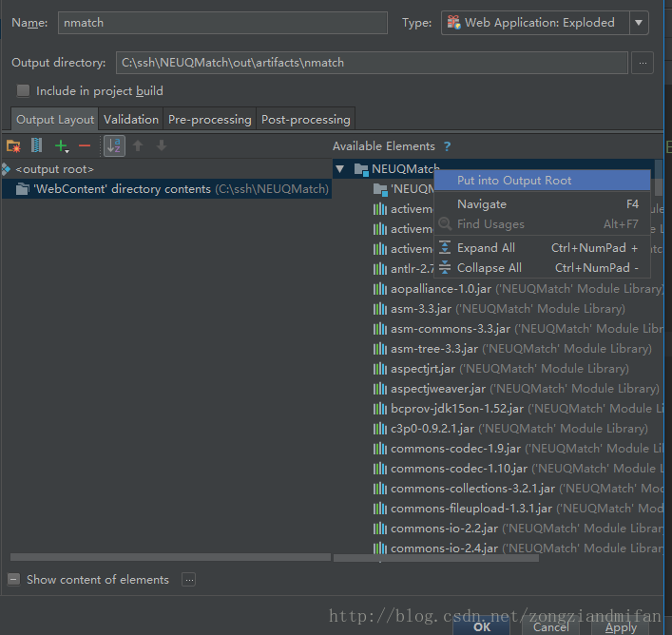The width and height of the screenshot is (672, 635).
Task: Click the Create Archive toolbar icon
Action: 37,145
